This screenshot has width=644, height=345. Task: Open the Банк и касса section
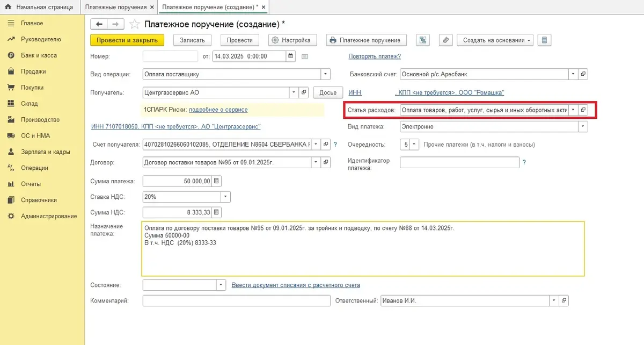(x=38, y=55)
